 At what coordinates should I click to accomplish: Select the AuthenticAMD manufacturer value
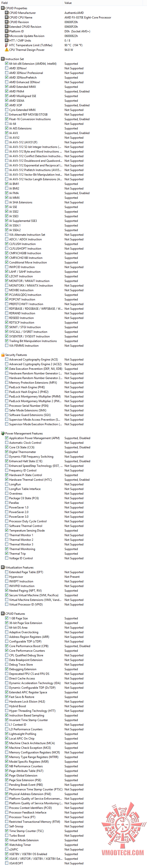[x=74, y=13]
